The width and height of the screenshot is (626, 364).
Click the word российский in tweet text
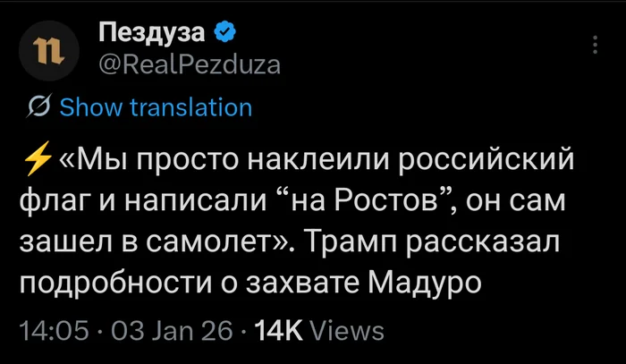coord(484,162)
